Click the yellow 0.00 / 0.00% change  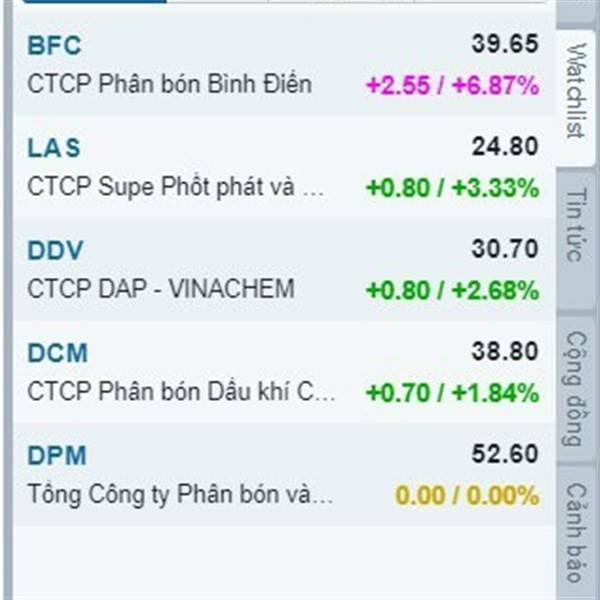coord(467,496)
